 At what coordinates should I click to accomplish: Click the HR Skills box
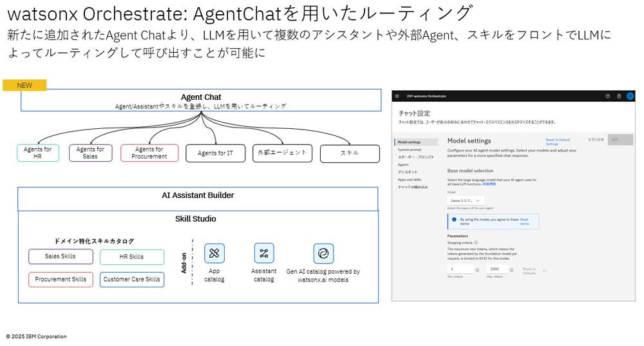point(132,257)
